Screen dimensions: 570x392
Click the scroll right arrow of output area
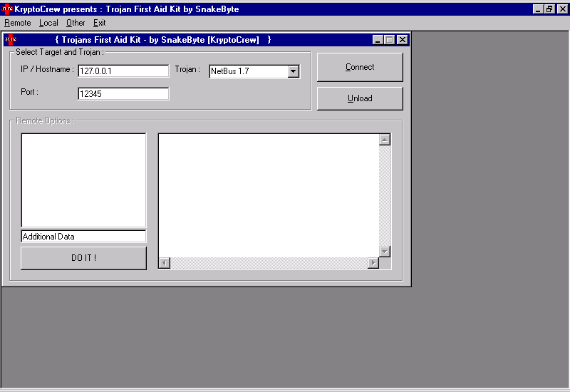point(373,263)
